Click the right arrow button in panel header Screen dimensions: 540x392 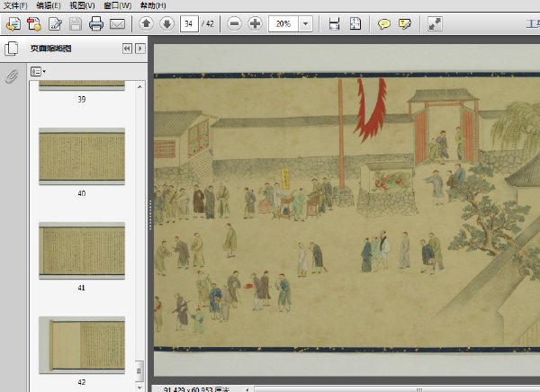click(140, 49)
